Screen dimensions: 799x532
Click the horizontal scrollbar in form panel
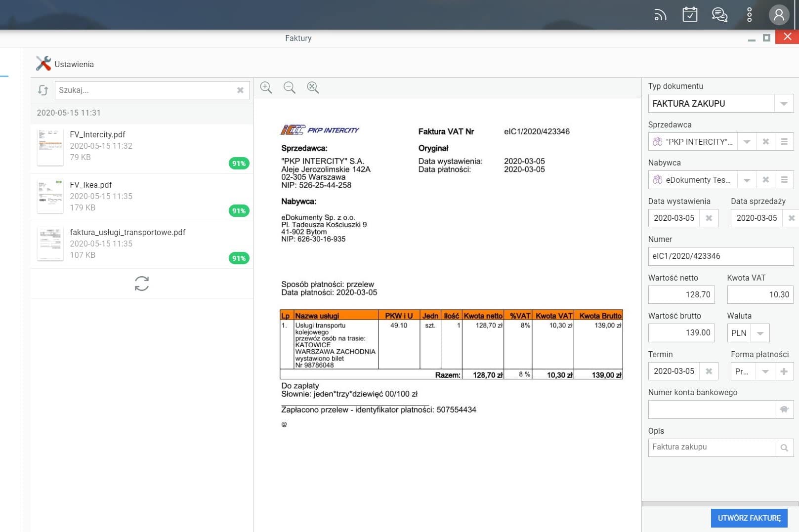[720, 504]
